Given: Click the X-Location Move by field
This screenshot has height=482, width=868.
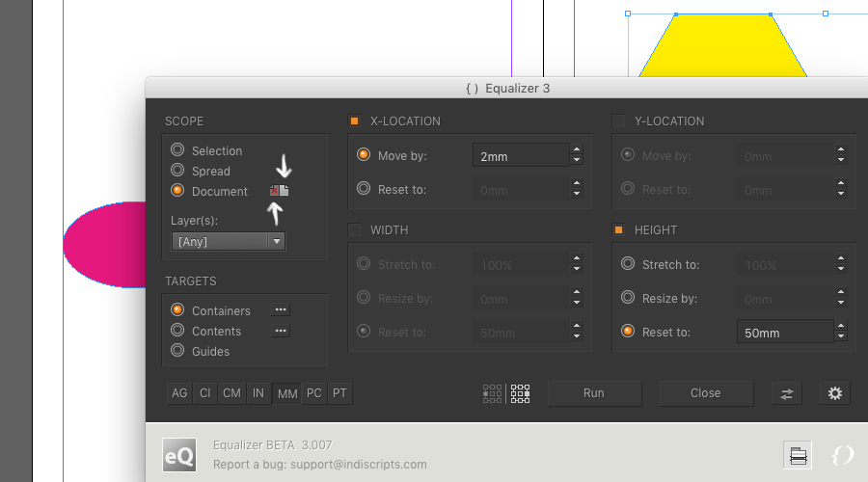Looking at the screenshot, I should (520, 155).
